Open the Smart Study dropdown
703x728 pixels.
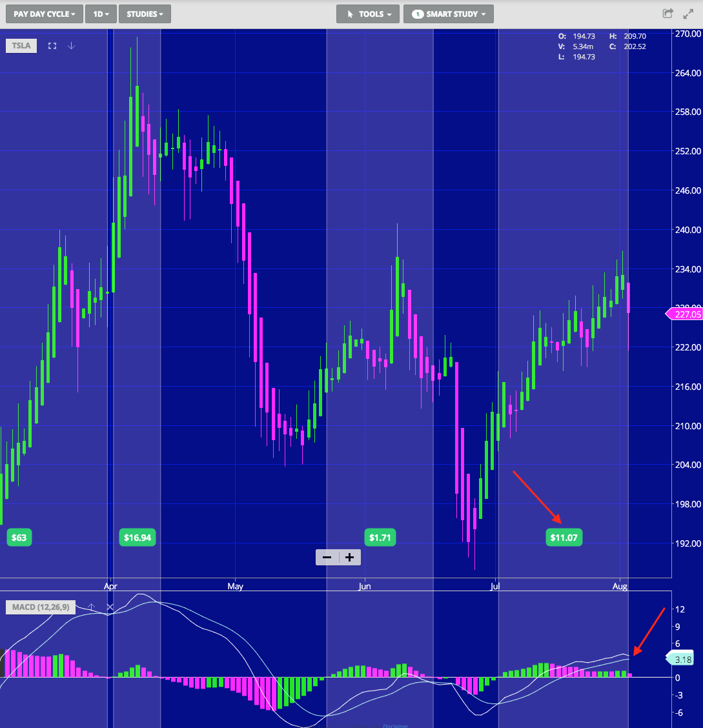(x=449, y=14)
